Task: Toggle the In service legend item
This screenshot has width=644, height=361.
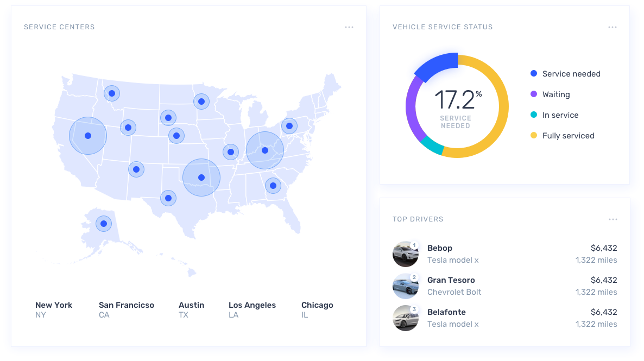Action: click(x=560, y=115)
